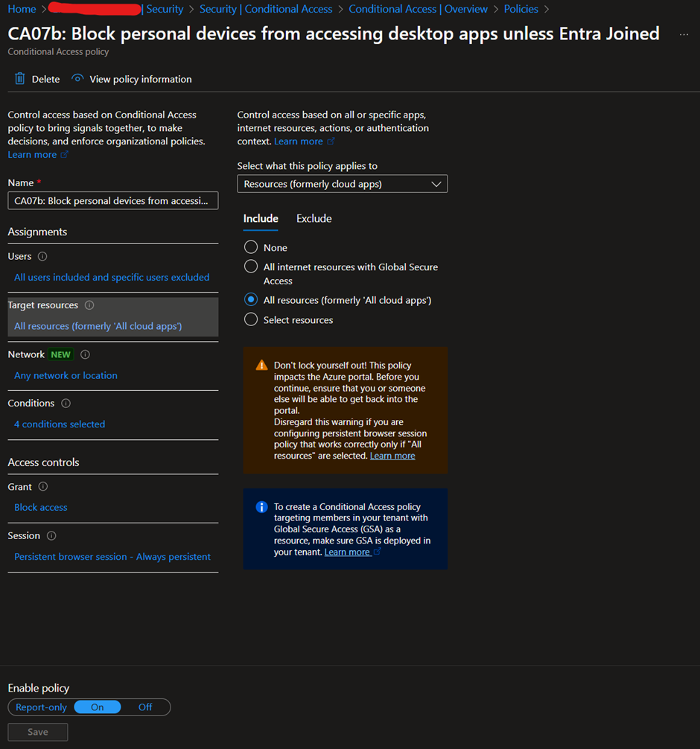The image size is (700, 749).
Task: Click the blue info circle in GSA notice
Action: pos(261,507)
